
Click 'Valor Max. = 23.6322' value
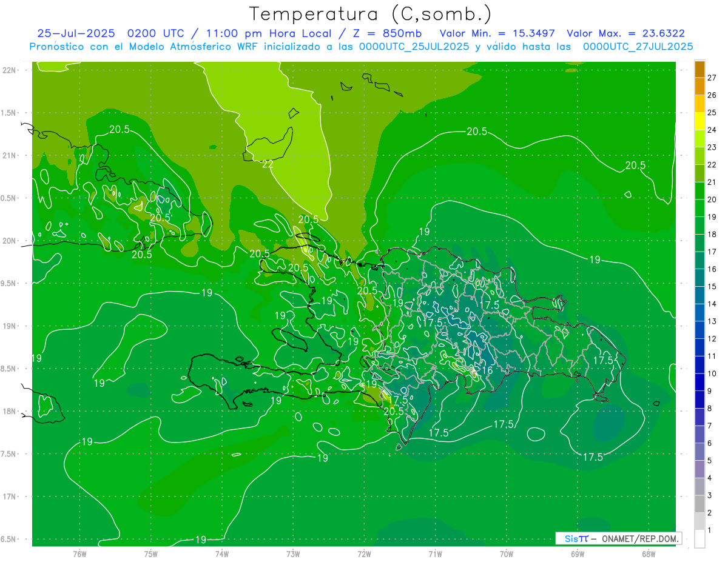(x=625, y=33)
